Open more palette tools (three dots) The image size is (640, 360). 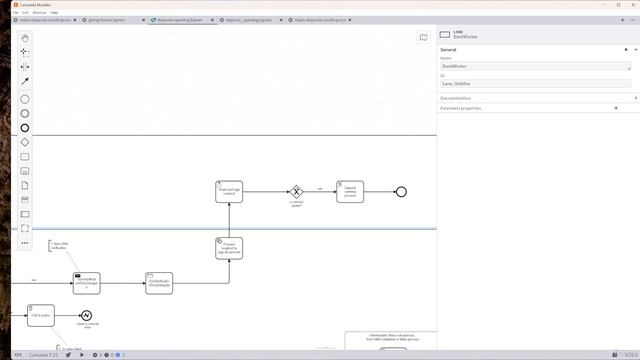(25, 243)
